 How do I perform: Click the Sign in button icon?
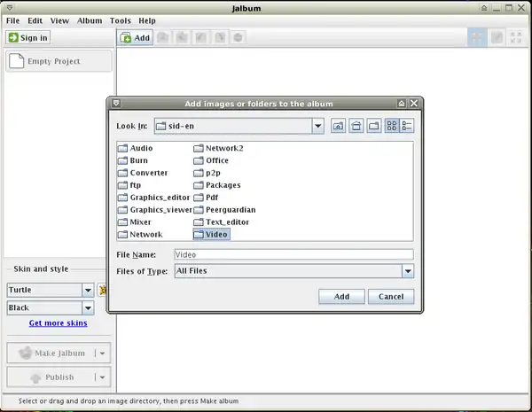point(14,37)
